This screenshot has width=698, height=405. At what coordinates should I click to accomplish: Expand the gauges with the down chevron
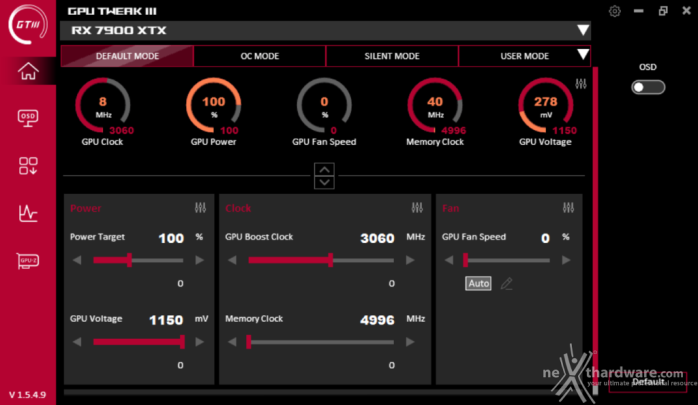point(325,182)
